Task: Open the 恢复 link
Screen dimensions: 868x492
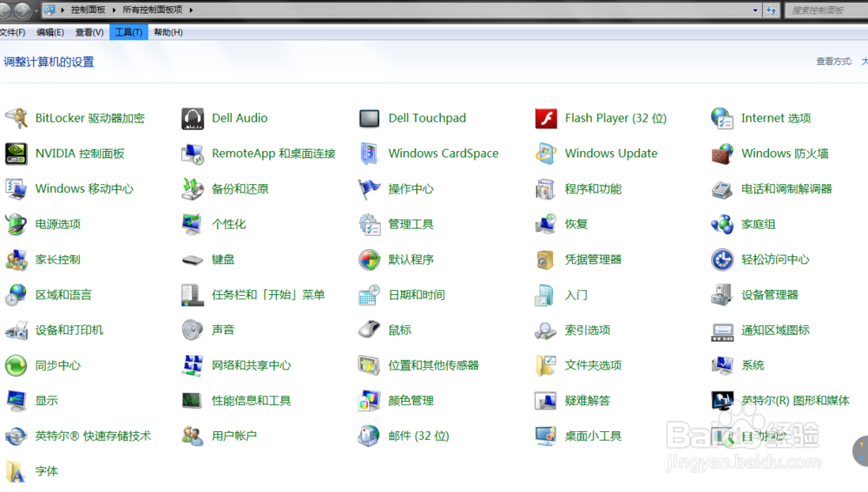Action: [576, 224]
